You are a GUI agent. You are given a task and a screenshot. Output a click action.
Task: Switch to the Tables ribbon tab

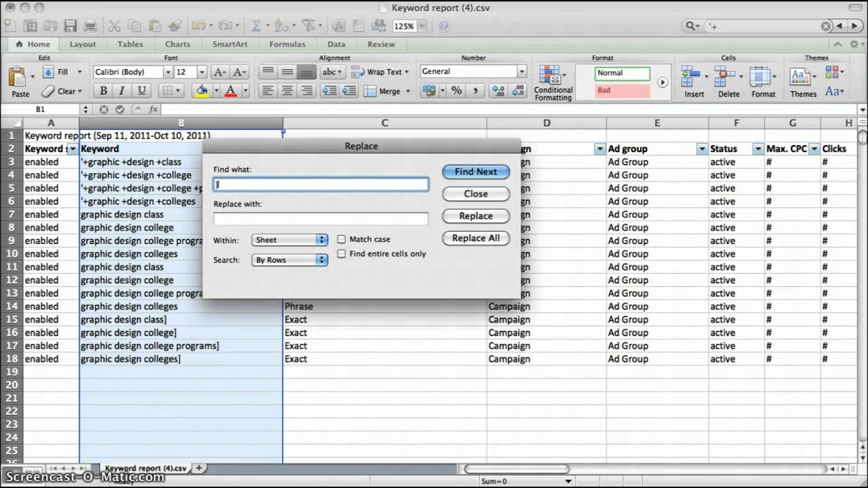coord(130,44)
